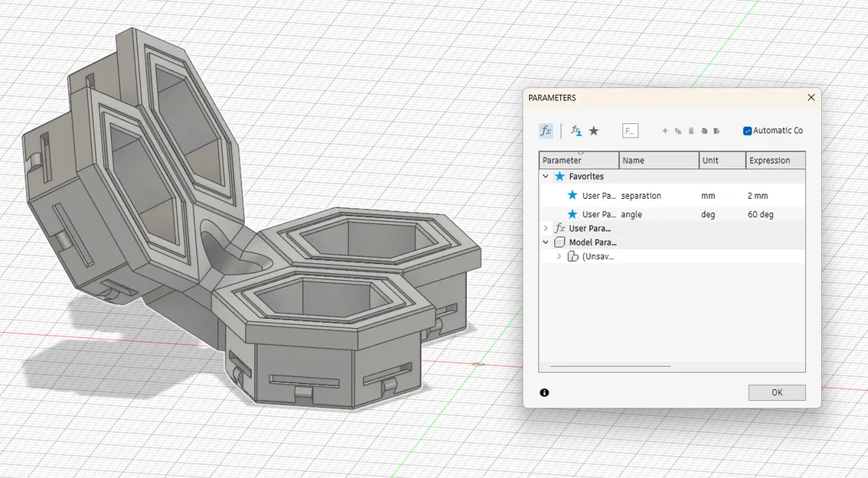Viewport: 868px width, 478px height.
Task: Click the Expression column header
Action: [771, 160]
